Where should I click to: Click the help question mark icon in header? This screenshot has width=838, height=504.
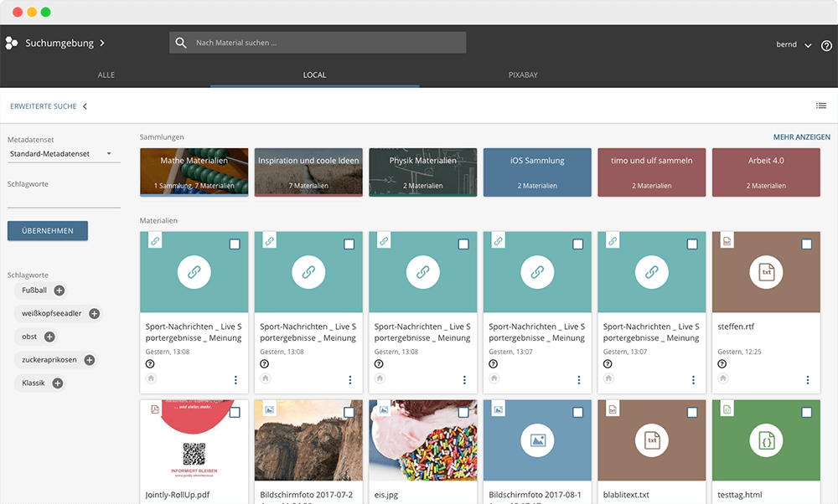click(826, 45)
